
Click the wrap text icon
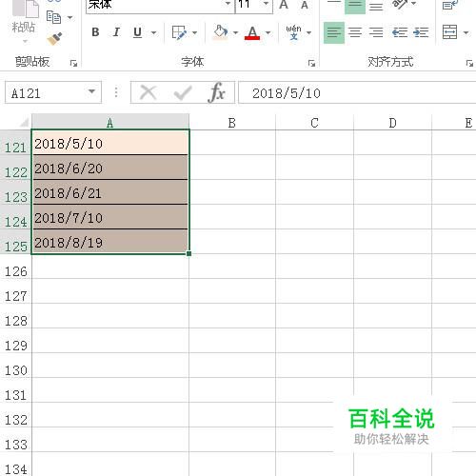coord(450,5)
